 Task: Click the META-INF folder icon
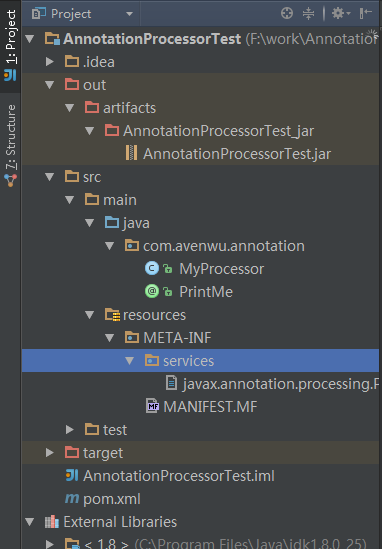click(132, 338)
